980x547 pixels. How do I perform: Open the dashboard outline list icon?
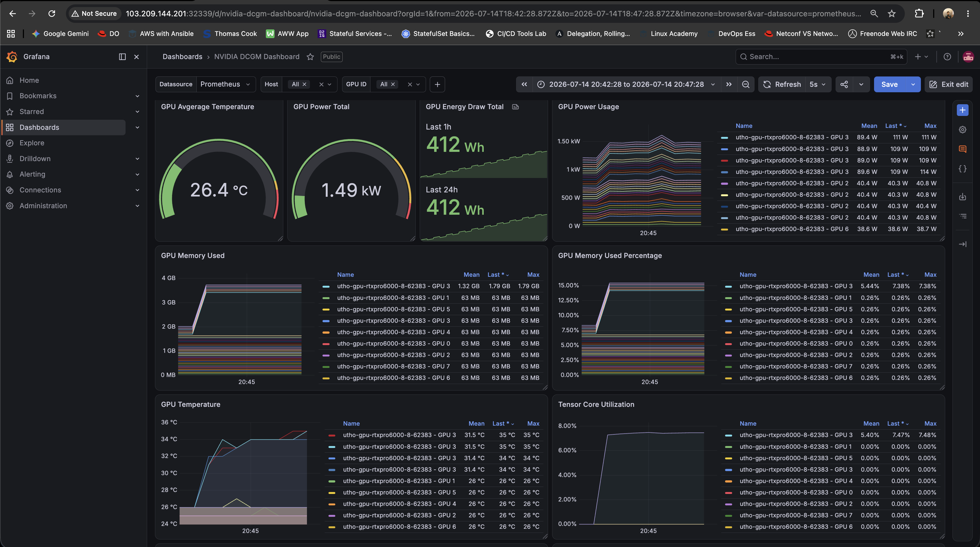pos(963,216)
